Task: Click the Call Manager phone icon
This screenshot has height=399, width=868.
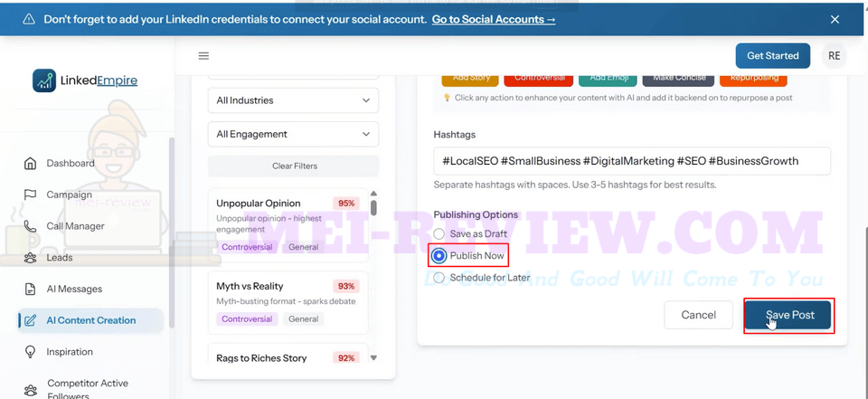Action: pos(31,226)
